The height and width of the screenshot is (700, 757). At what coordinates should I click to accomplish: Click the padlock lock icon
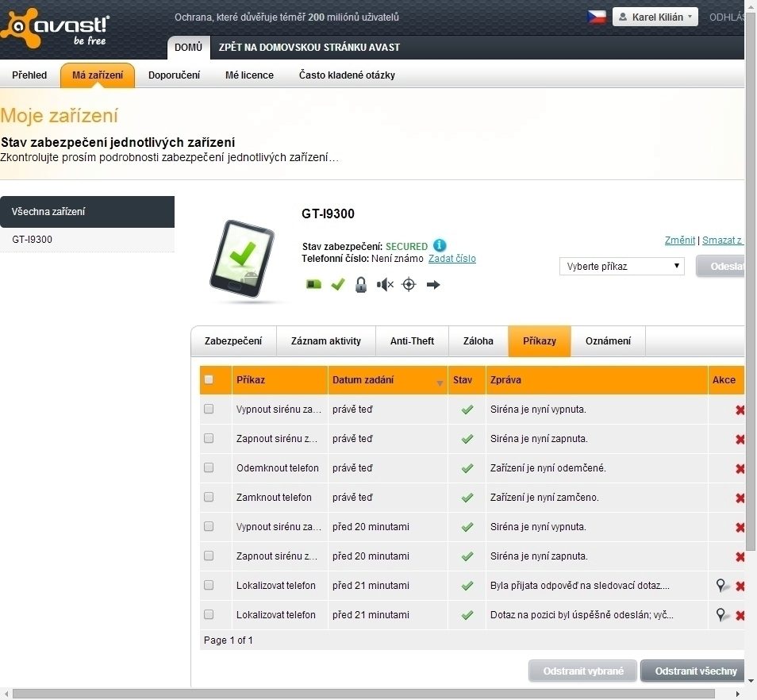[360, 284]
